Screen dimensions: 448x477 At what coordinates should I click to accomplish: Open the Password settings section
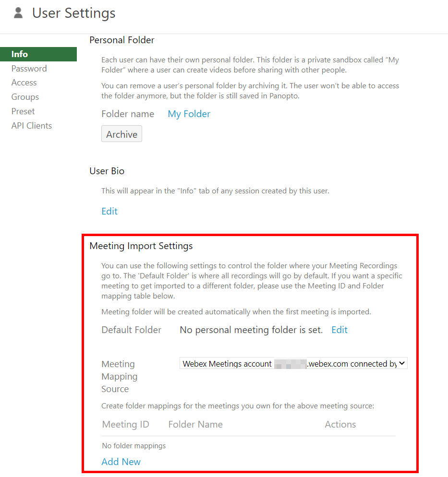click(x=29, y=68)
